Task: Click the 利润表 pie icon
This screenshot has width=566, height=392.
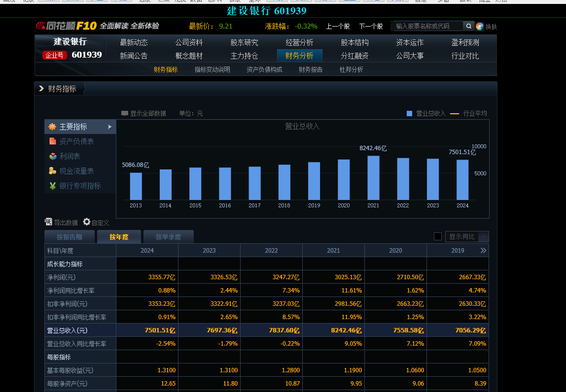Action: [x=53, y=156]
